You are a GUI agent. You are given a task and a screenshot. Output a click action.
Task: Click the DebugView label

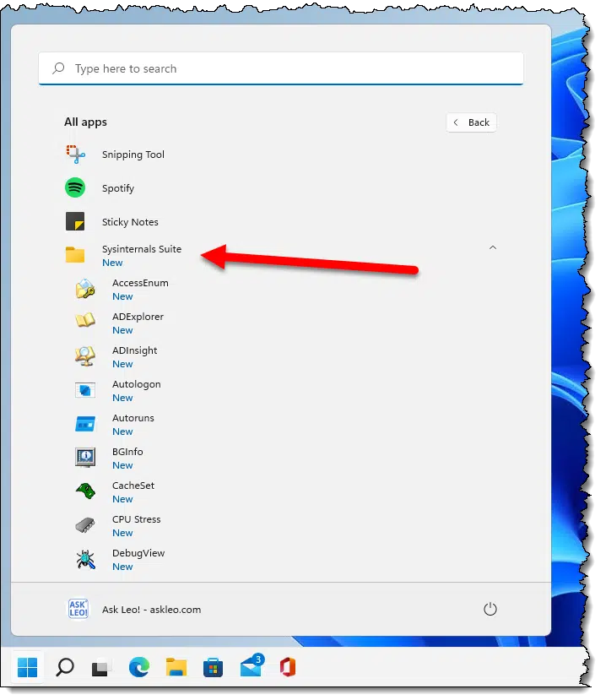click(138, 553)
